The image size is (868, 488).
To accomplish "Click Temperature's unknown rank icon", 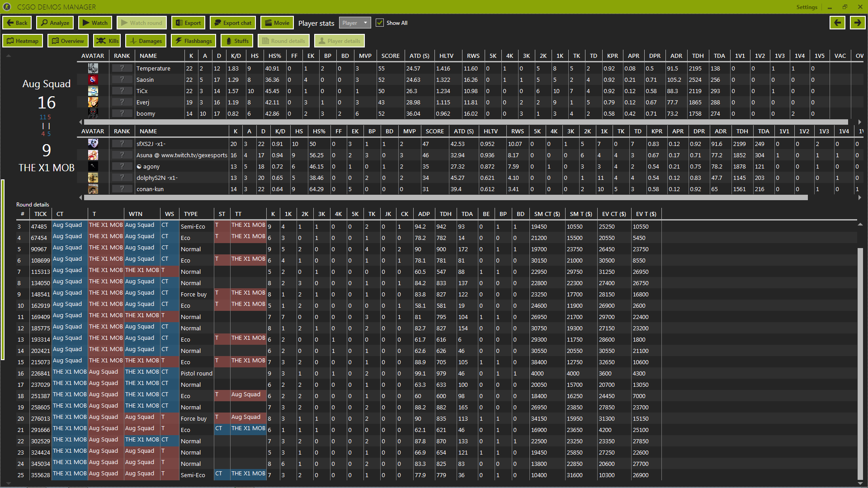I will tap(122, 68).
